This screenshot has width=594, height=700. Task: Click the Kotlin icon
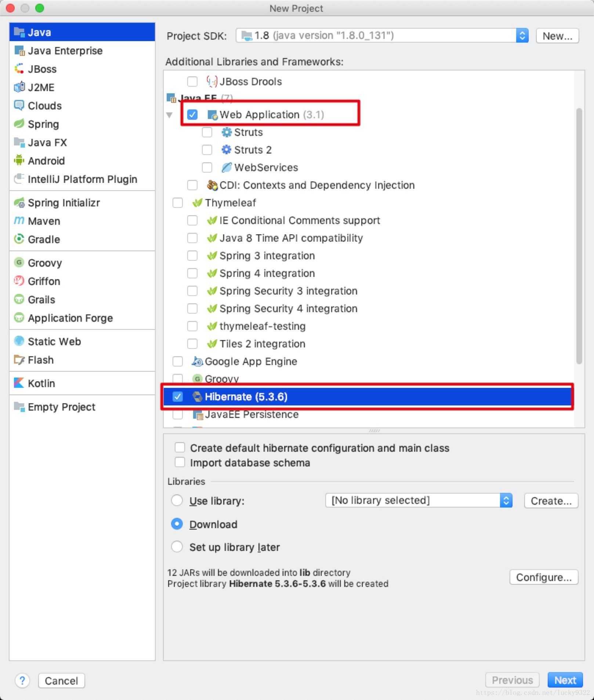click(19, 383)
